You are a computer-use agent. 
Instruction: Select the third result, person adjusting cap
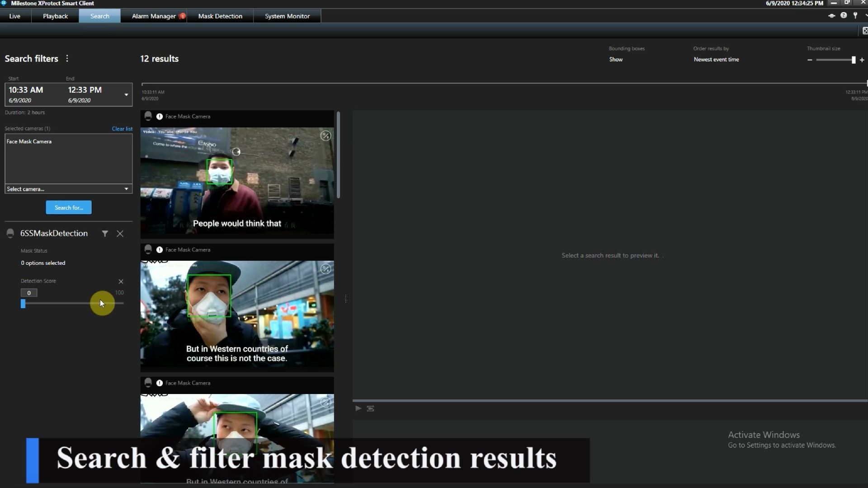click(x=237, y=430)
